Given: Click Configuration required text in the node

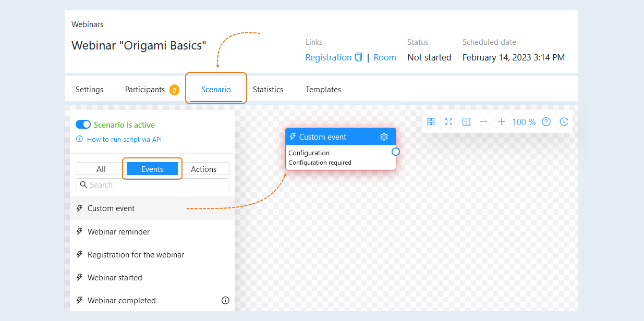Looking at the screenshot, I should point(320,163).
